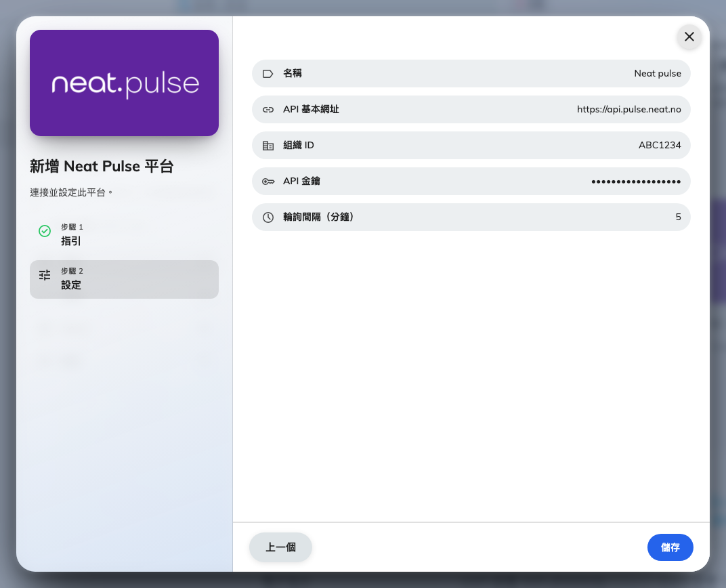This screenshot has height=588, width=726.
Task: Click the green checkmark icon for 步驟 1
Action: (x=45, y=230)
